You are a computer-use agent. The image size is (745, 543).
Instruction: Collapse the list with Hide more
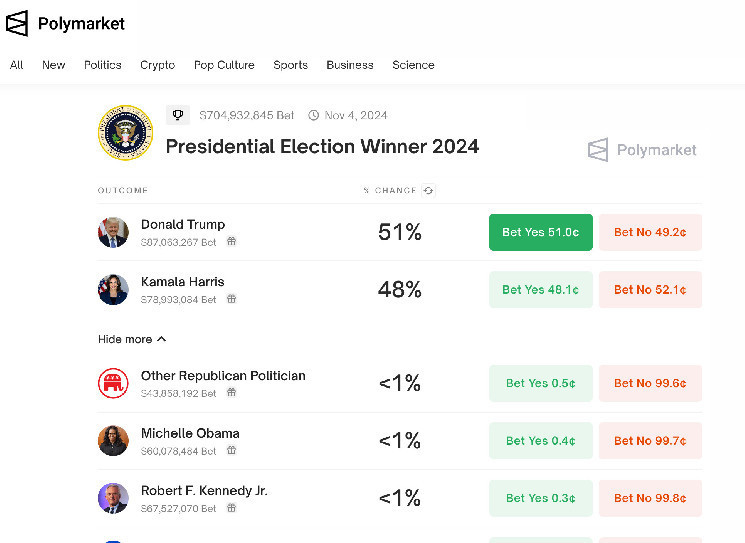[132, 339]
